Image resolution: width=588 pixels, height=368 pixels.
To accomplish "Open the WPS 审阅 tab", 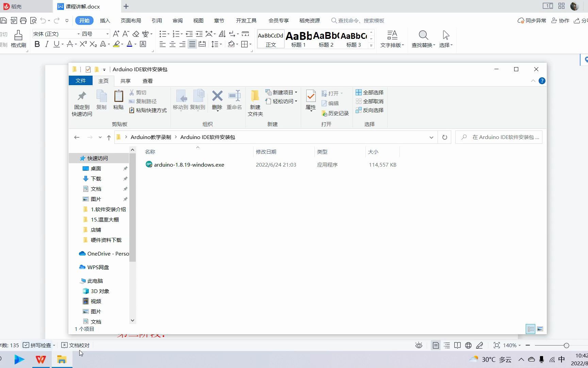I will [177, 20].
